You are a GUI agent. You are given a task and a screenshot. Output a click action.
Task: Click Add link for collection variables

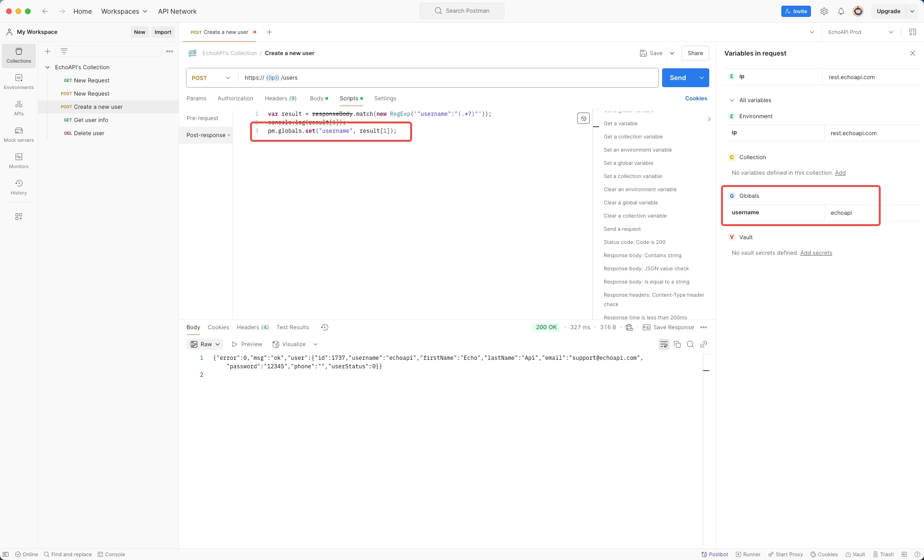(x=840, y=173)
